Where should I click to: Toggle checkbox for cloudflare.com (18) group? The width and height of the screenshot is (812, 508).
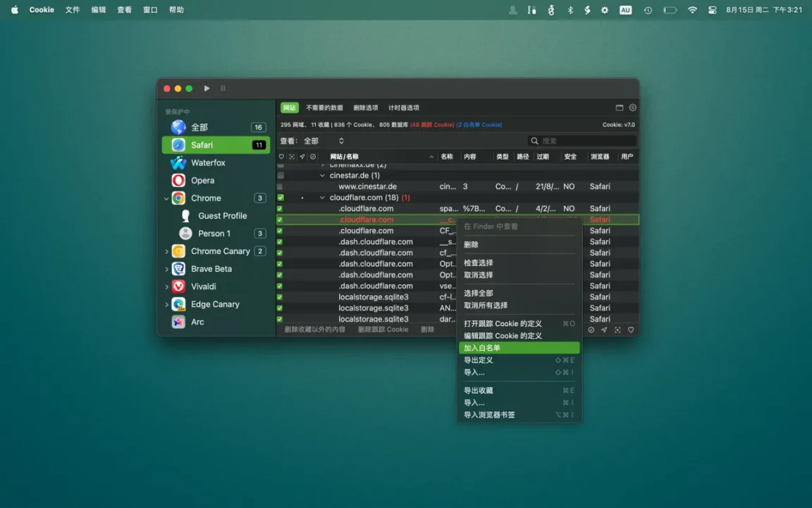pyautogui.click(x=280, y=198)
